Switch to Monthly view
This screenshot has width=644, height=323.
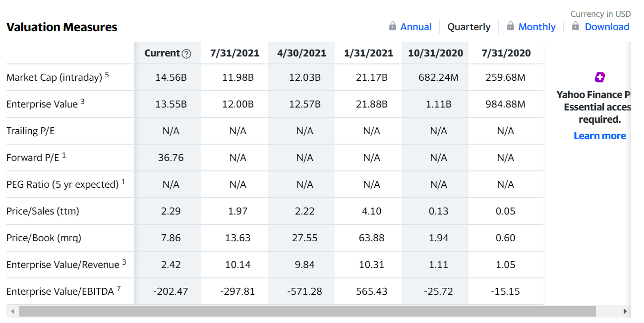pyautogui.click(x=537, y=27)
